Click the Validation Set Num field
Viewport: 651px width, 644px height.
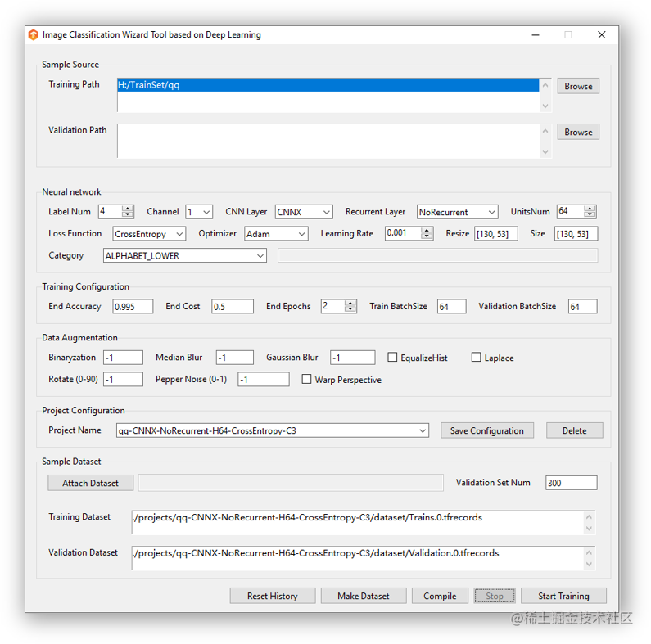pos(572,483)
